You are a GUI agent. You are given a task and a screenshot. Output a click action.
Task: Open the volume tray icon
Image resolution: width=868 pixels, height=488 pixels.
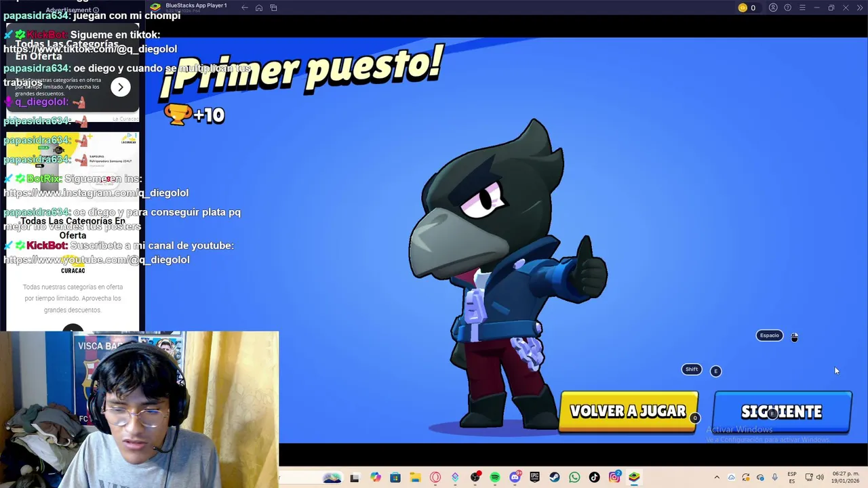click(x=820, y=478)
